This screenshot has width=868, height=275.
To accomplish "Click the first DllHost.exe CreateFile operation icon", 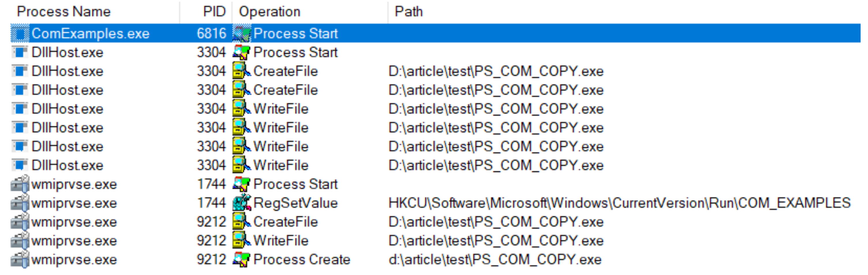I will point(242,71).
